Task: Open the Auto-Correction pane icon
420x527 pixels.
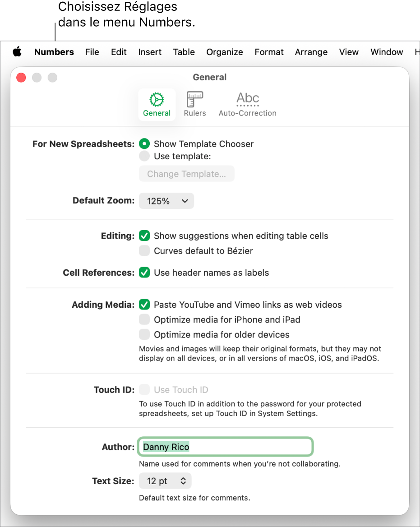Action: coord(247,104)
